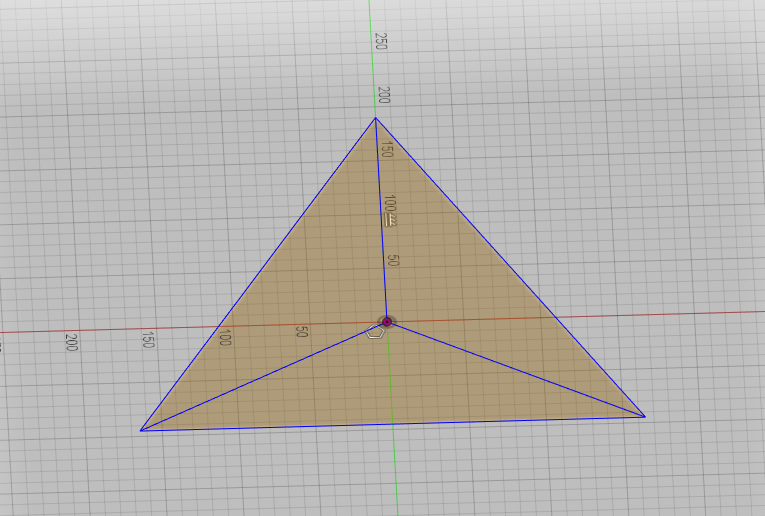This screenshot has width=765, height=516.
Task: Click the "200" label on the green vertical axis
Action: click(x=384, y=95)
